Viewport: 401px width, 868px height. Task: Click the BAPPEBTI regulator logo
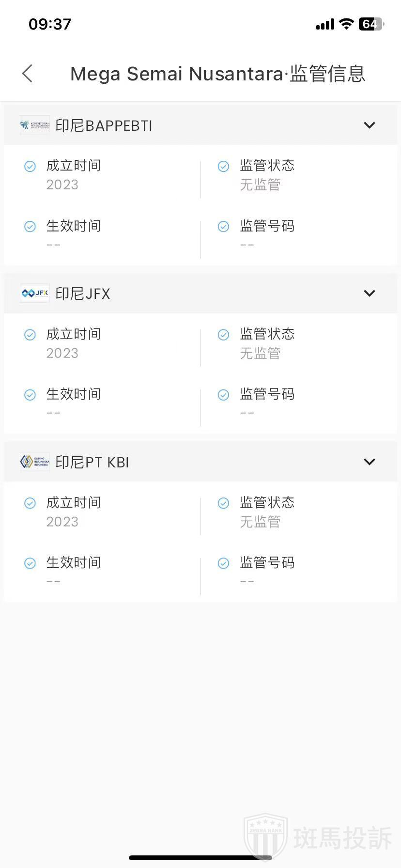coord(35,125)
